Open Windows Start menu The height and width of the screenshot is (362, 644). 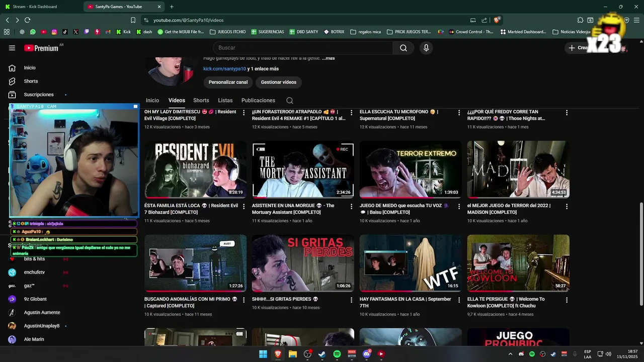263,354
